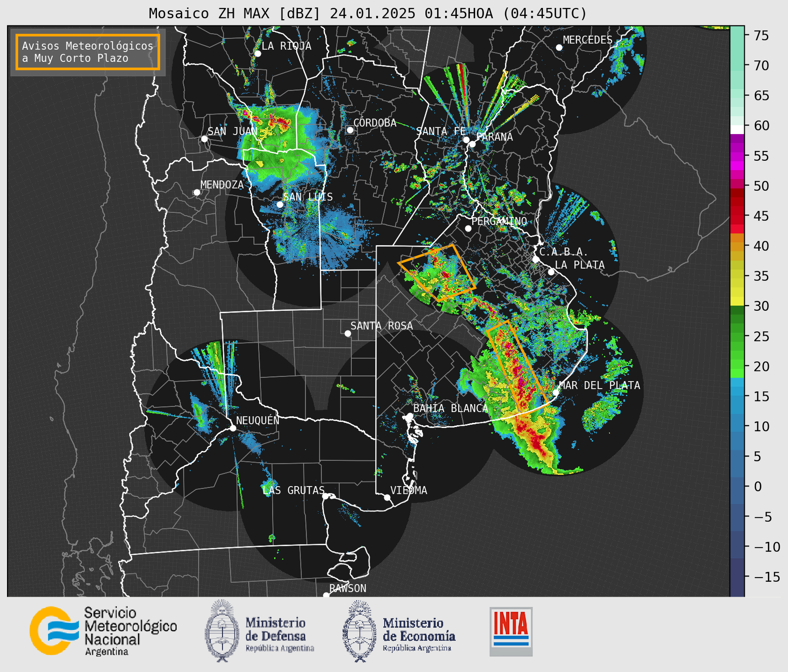This screenshot has width=788, height=672.
Task: Click the 25 dBZ colorbar tick label
Action: [761, 336]
